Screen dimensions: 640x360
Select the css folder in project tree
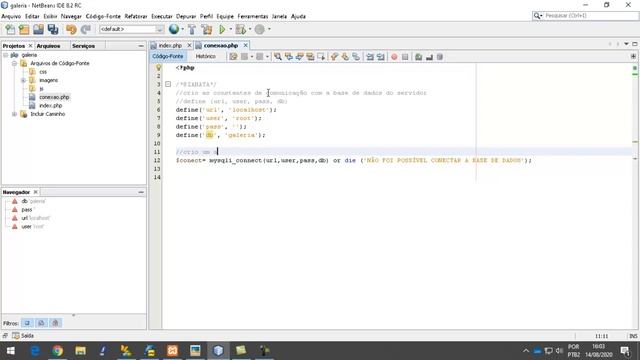(43, 72)
